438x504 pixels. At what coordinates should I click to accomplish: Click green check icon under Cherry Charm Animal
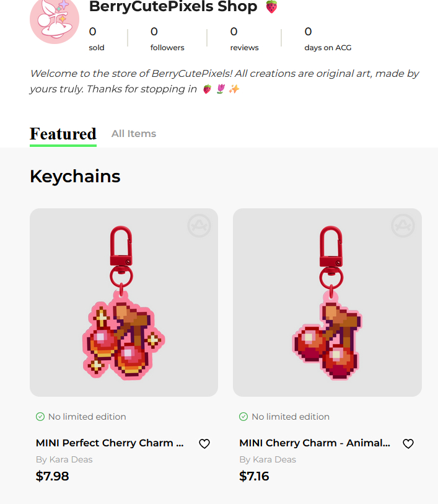coord(243,417)
